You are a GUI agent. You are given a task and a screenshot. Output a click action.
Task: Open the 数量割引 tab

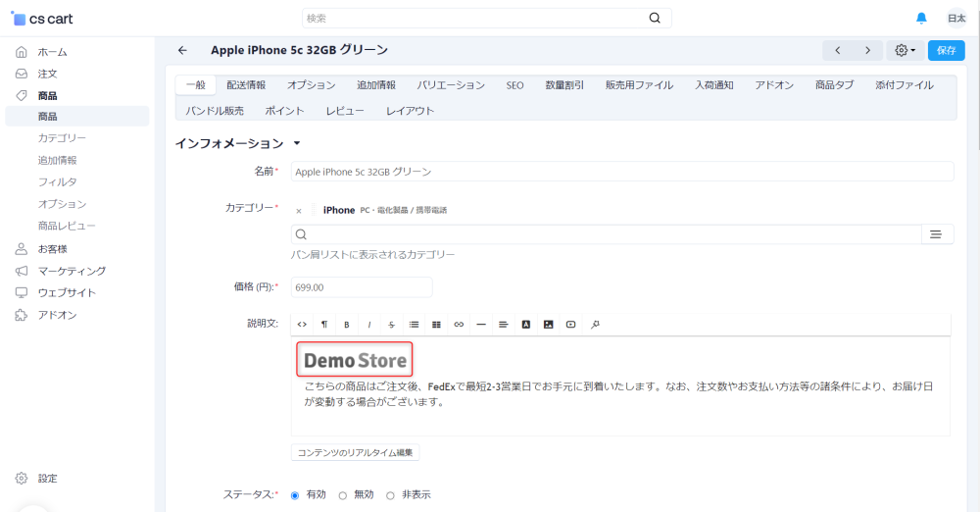pyautogui.click(x=564, y=85)
